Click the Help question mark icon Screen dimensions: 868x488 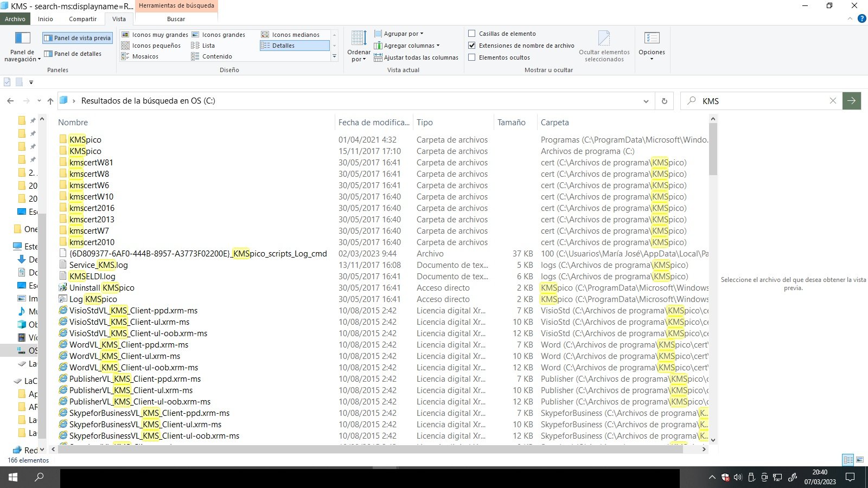point(862,19)
